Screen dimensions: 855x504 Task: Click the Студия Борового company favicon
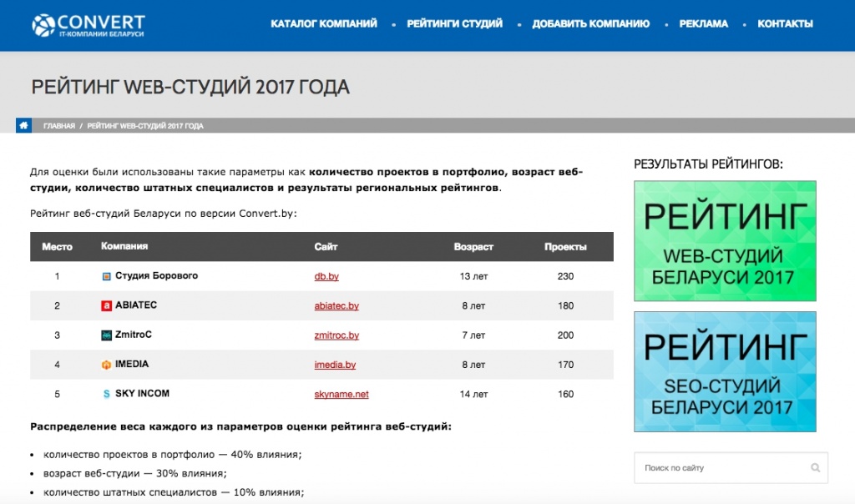[x=106, y=276]
